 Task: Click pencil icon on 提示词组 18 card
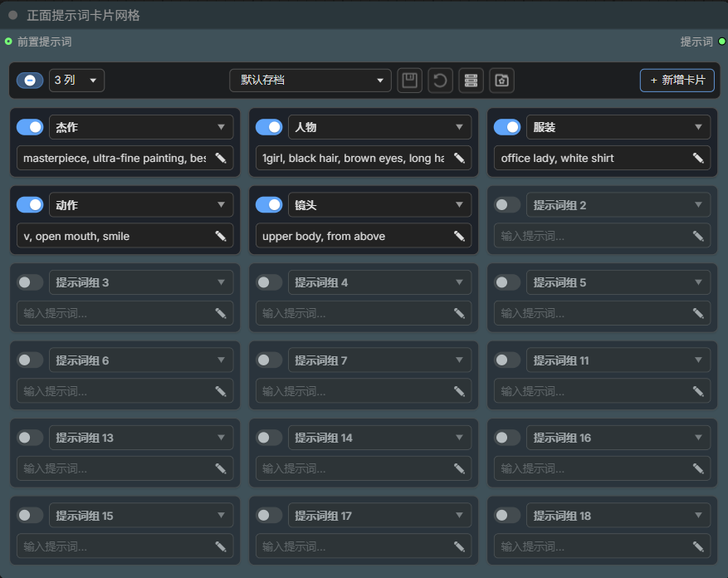click(698, 546)
